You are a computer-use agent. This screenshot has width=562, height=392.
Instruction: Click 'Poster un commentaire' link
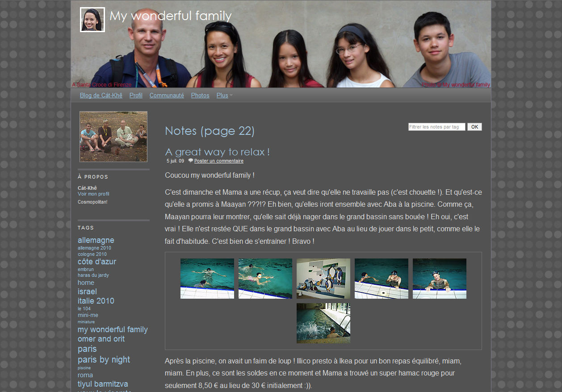click(x=218, y=161)
